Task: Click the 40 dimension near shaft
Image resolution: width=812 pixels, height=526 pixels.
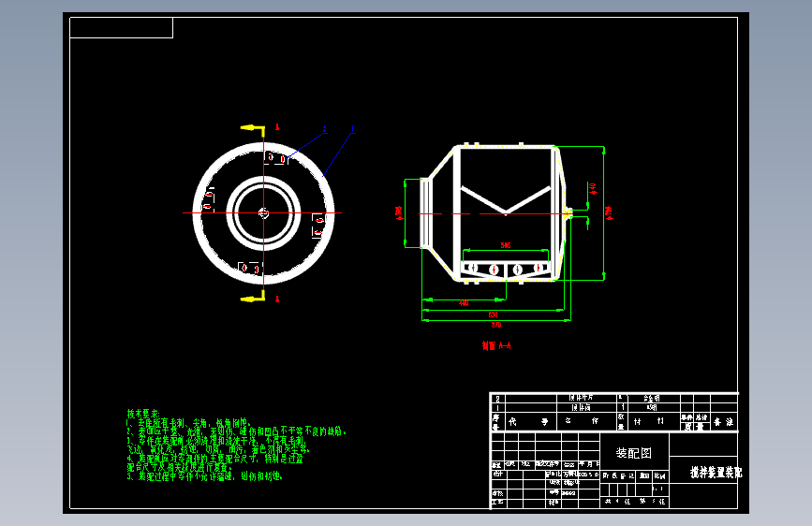Action: coord(593,188)
